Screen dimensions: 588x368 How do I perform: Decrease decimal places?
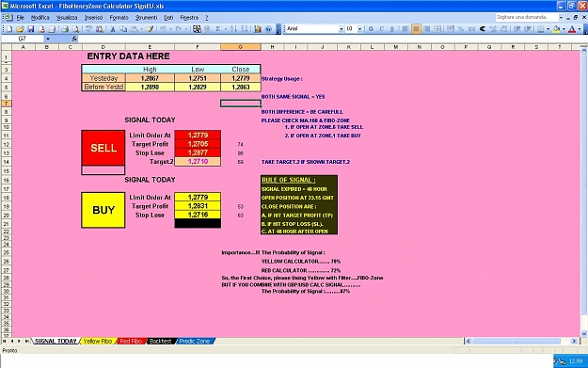[x=504, y=29]
